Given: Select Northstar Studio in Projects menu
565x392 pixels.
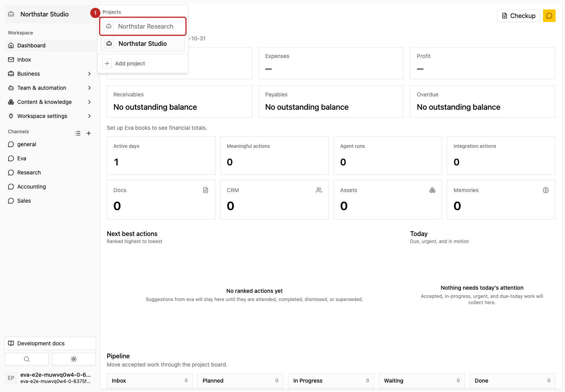Looking at the screenshot, I should 143,44.
